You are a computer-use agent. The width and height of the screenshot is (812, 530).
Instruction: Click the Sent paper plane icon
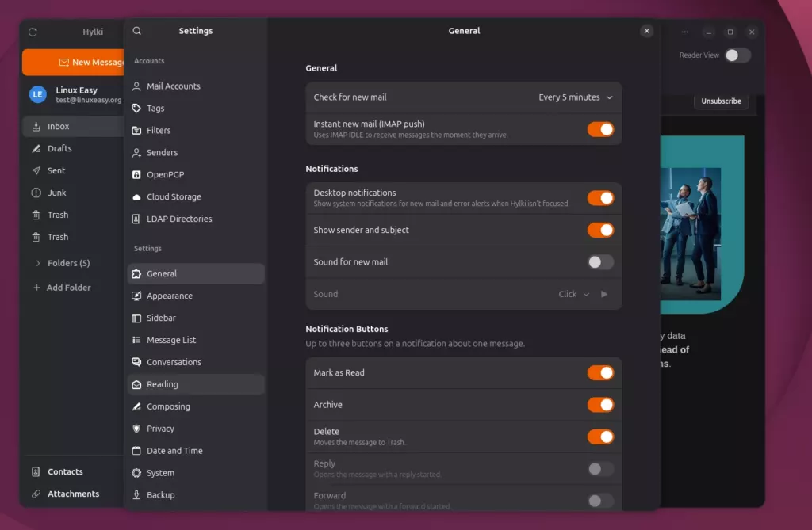[36, 171]
